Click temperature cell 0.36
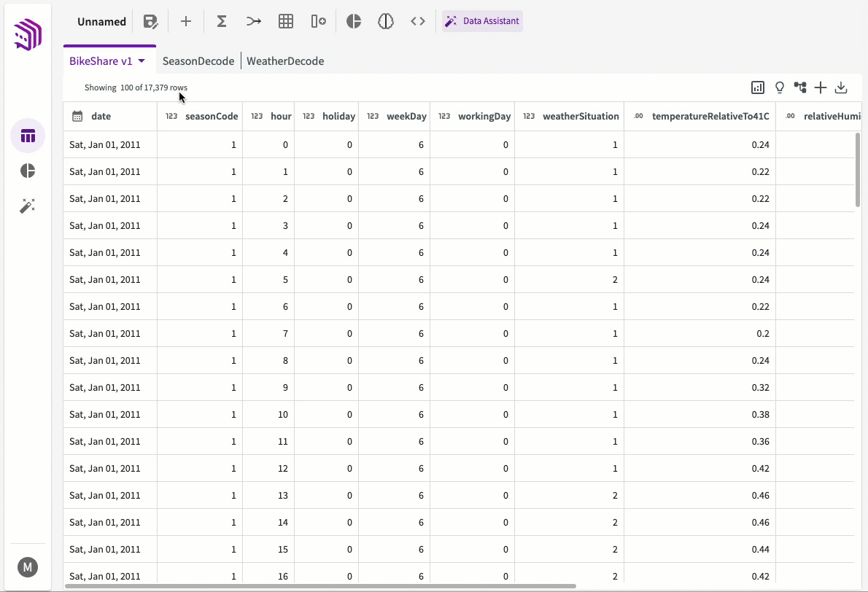 coord(700,442)
